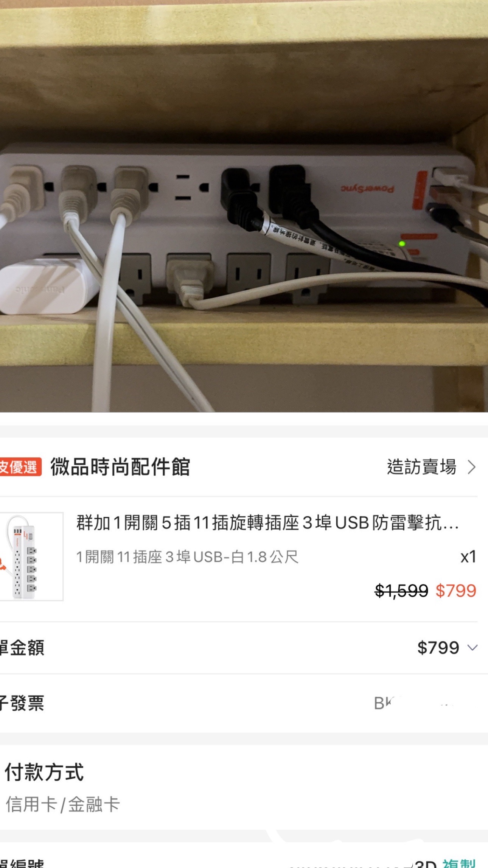Tap the crossed-out $1,599 original price

click(x=401, y=591)
